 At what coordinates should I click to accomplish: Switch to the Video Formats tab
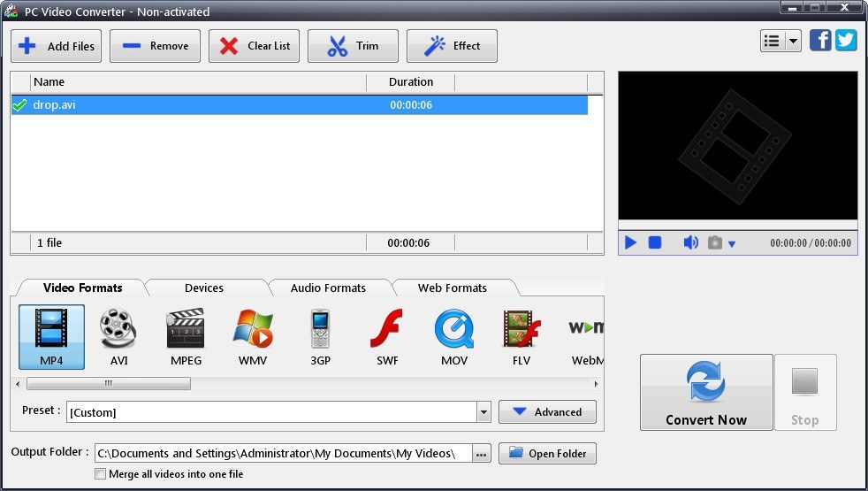(x=82, y=288)
